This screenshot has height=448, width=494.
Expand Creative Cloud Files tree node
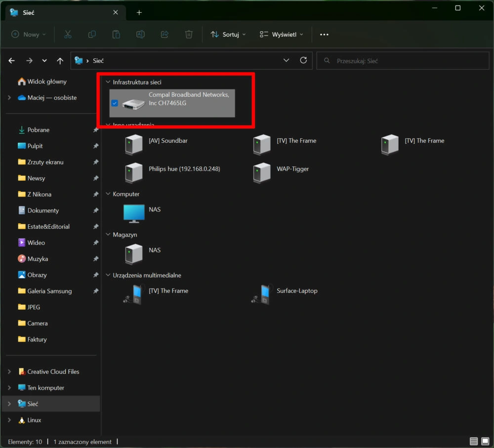coord(9,372)
